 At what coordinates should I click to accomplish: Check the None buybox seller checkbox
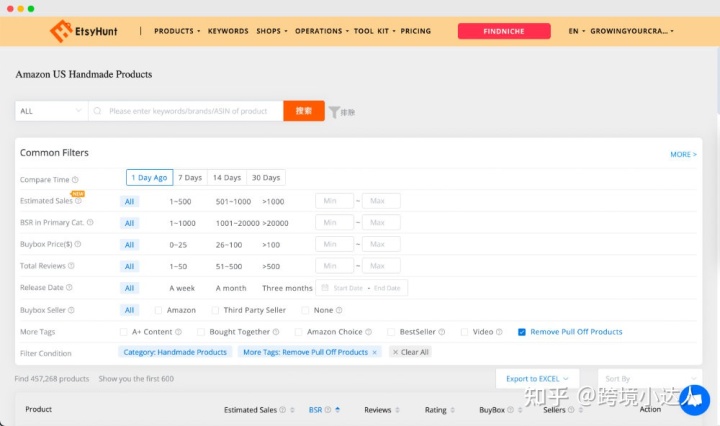(305, 310)
